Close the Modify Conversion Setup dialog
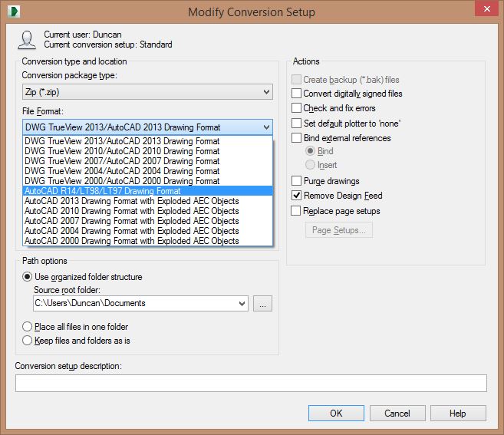The width and height of the screenshot is (504, 435). click(486, 8)
